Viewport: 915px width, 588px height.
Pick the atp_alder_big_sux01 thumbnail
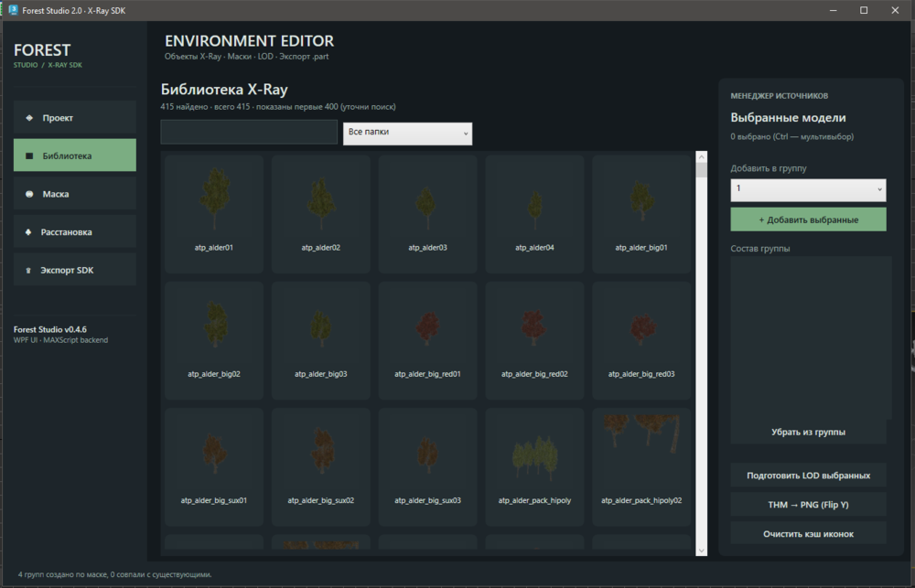tap(214, 466)
